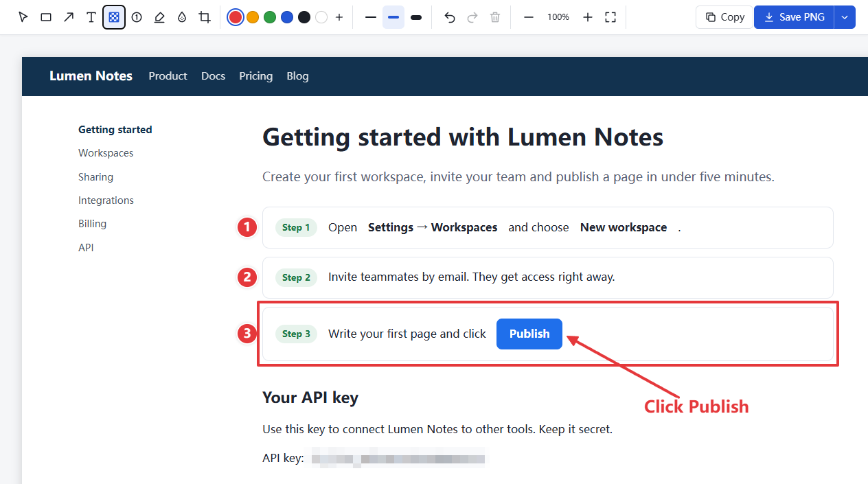Fit canvas to screen icon
This screenshot has height=484, width=868.
610,17
